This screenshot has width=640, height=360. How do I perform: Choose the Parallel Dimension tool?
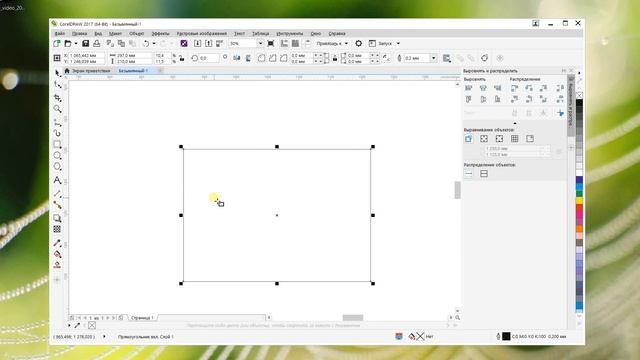point(58,194)
